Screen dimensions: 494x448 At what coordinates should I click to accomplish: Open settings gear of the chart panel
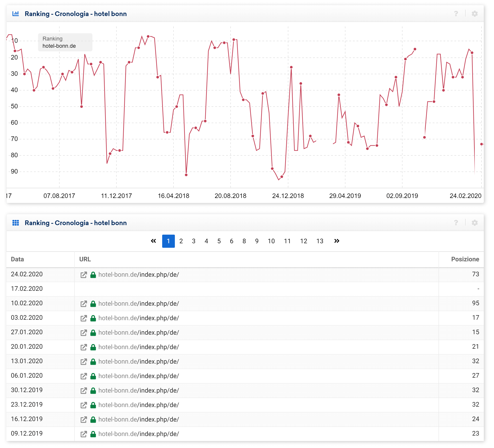[475, 14]
